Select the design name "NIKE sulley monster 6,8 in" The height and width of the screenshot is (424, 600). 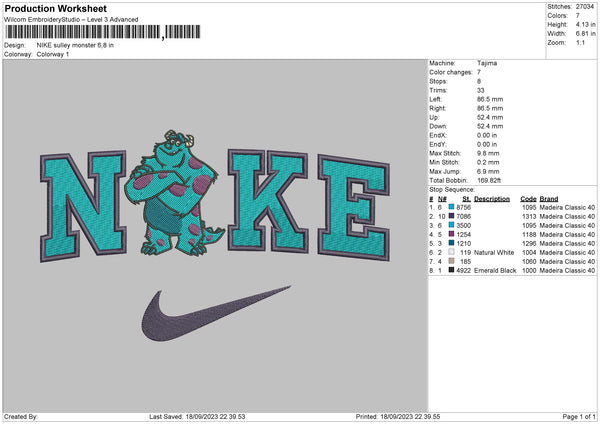pyautogui.click(x=75, y=45)
